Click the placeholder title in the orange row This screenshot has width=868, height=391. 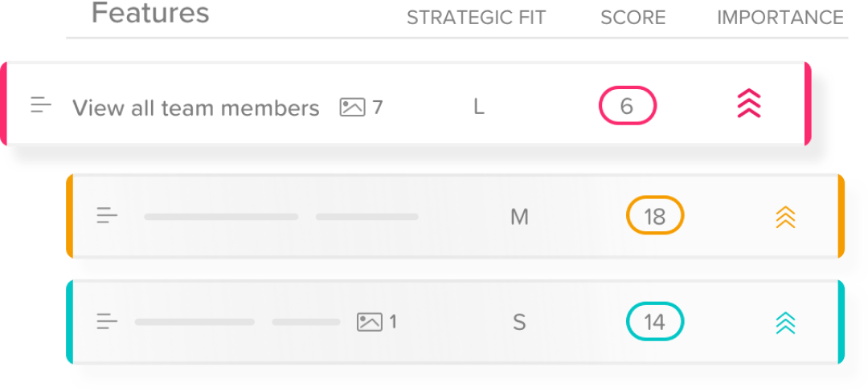281,217
